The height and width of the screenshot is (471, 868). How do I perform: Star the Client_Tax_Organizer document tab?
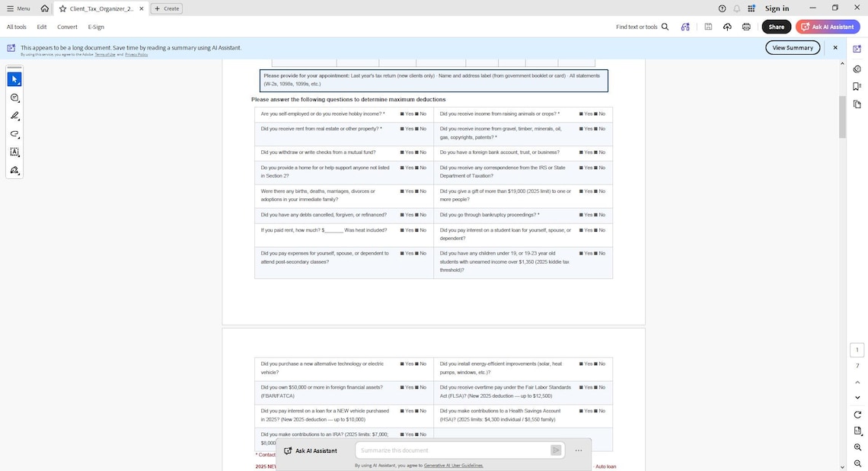click(62, 8)
